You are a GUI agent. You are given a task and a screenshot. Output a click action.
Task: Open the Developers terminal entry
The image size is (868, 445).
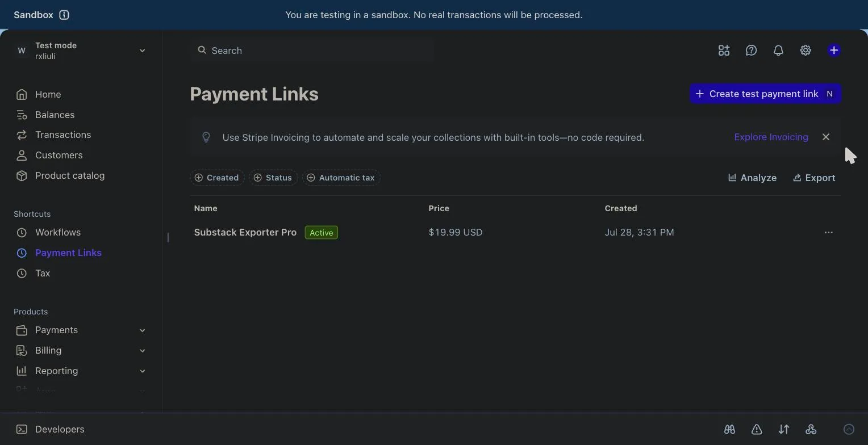pyautogui.click(x=50, y=429)
